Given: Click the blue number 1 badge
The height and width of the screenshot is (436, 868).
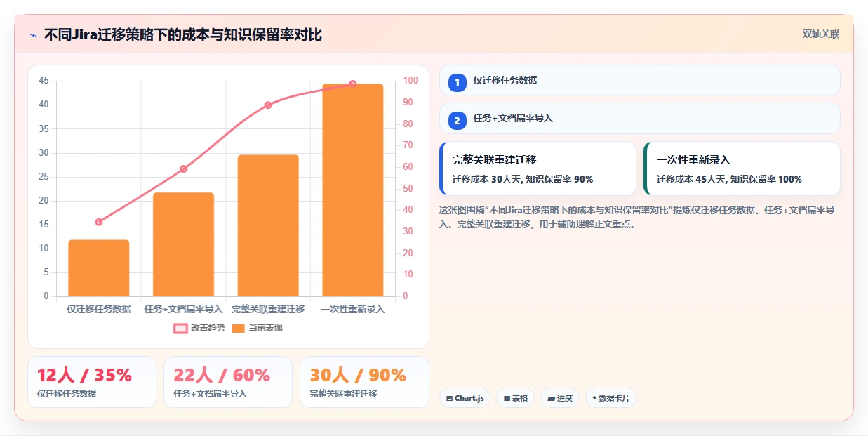Looking at the screenshot, I should coord(458,83).
